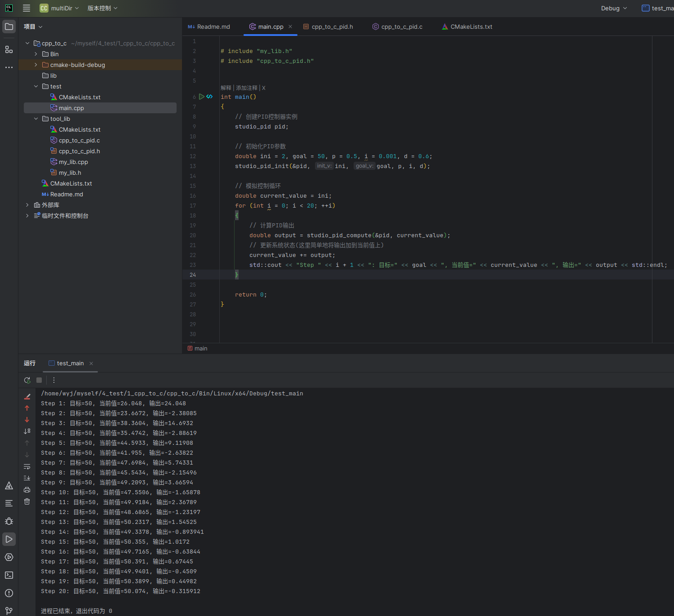Open the Terminal tool window
The width and height of the screenshot is (674, 616).
pyautogui.click(x=9, y=575)
